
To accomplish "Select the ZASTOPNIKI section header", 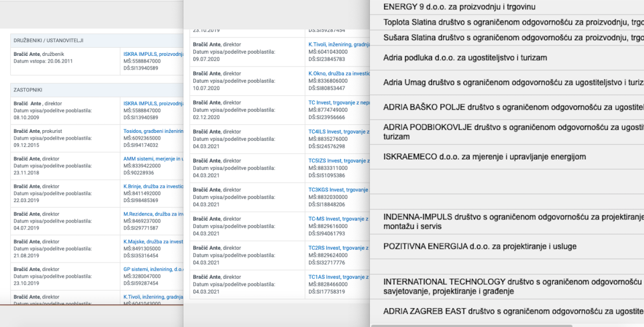I will click(28, 90).
